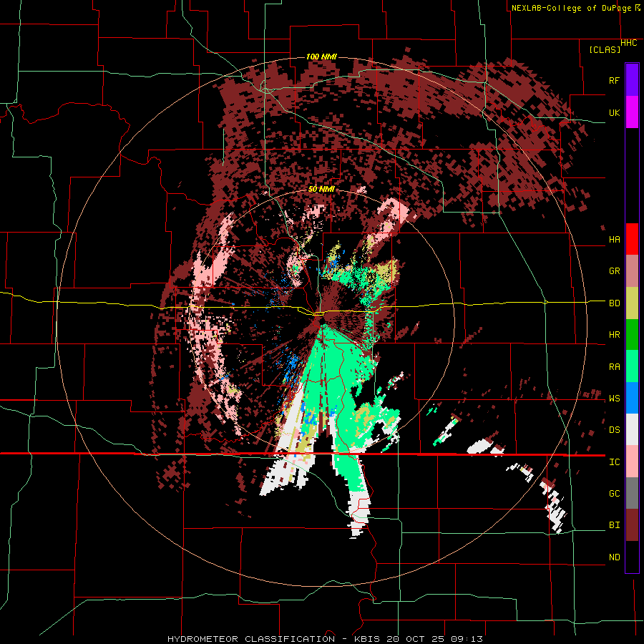Click the 50 NMI range ring label
The height and width of the screenshot is (644, 644).
pos(321,189)
